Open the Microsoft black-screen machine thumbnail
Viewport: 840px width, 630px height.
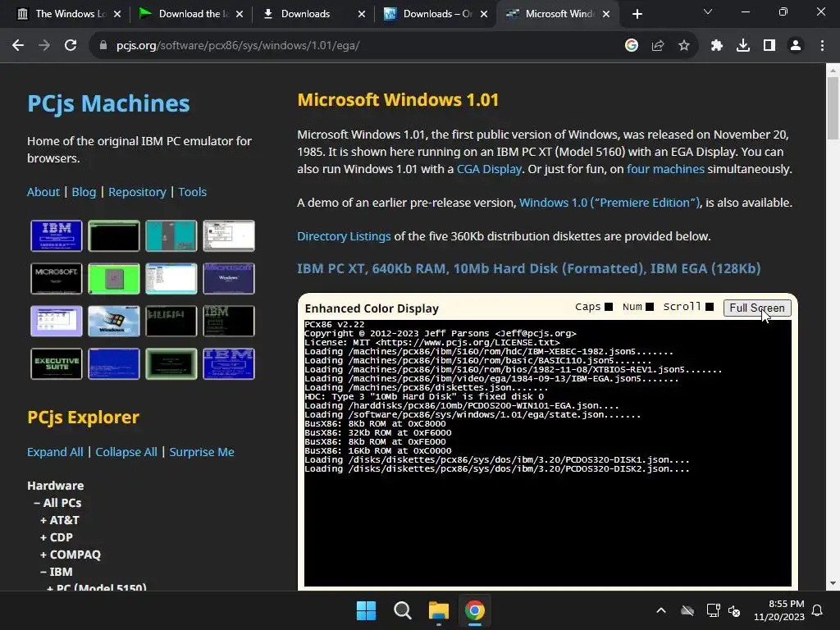pyautogui.click(x=57, y=279)
